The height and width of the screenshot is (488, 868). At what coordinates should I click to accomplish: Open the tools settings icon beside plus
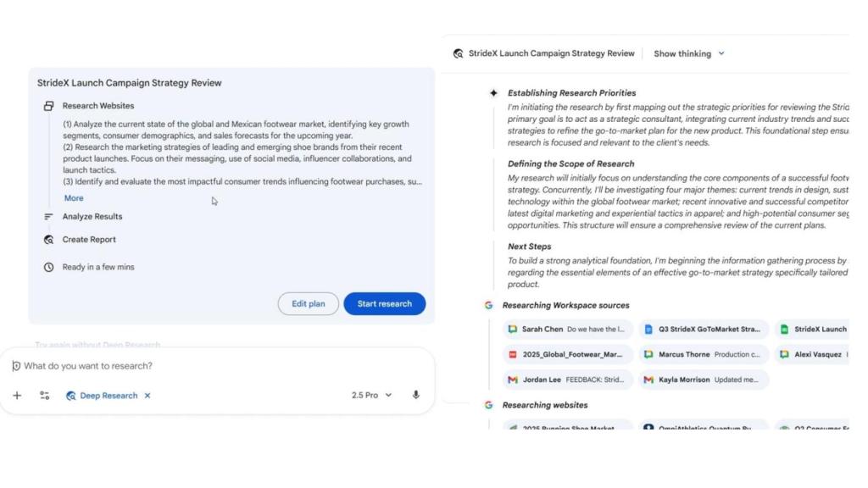click(45, 396)
